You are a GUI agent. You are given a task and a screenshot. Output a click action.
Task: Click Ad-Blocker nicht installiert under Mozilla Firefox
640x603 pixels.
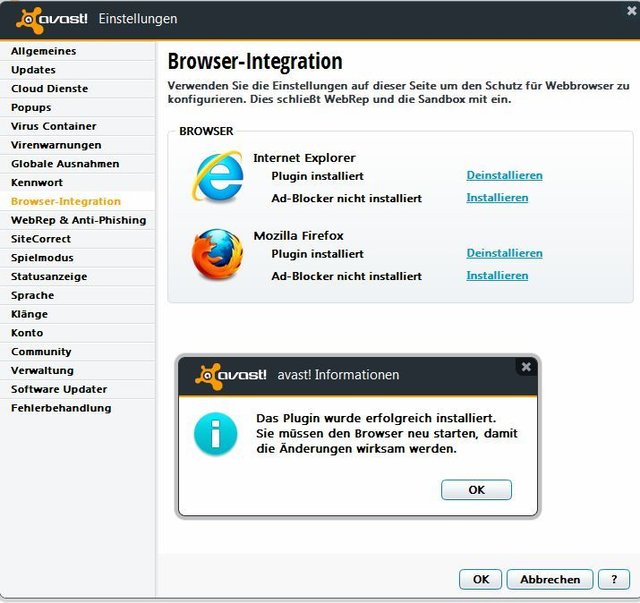347,276
